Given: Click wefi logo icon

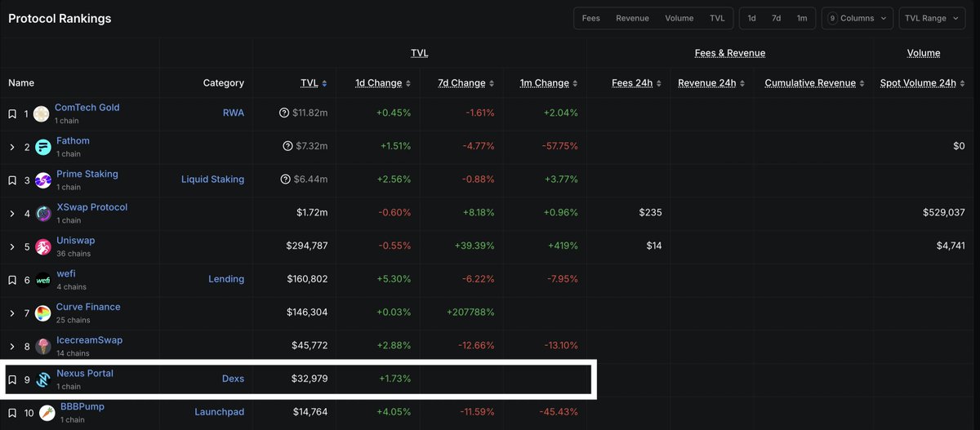Looking at the screenshot, I should tap(42, 280).
